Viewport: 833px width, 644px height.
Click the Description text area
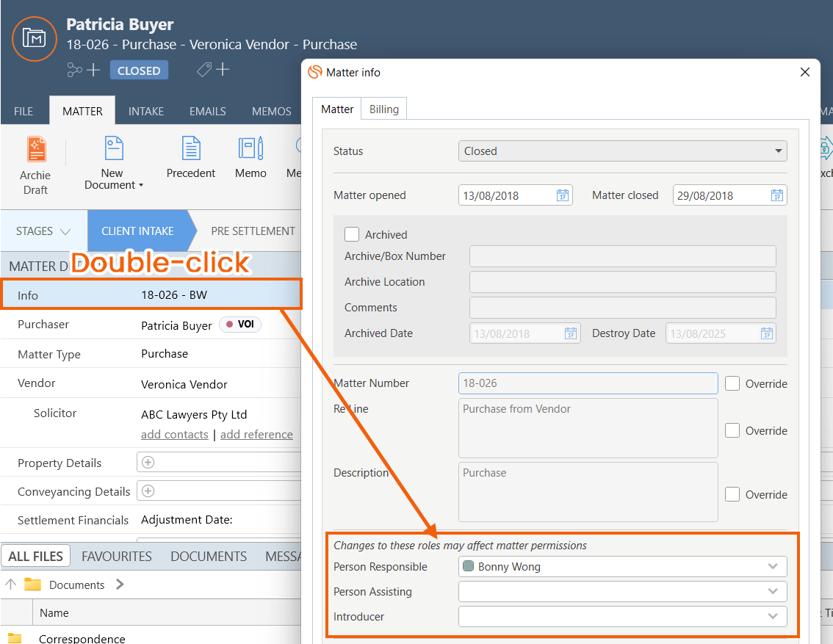point(588,492)
